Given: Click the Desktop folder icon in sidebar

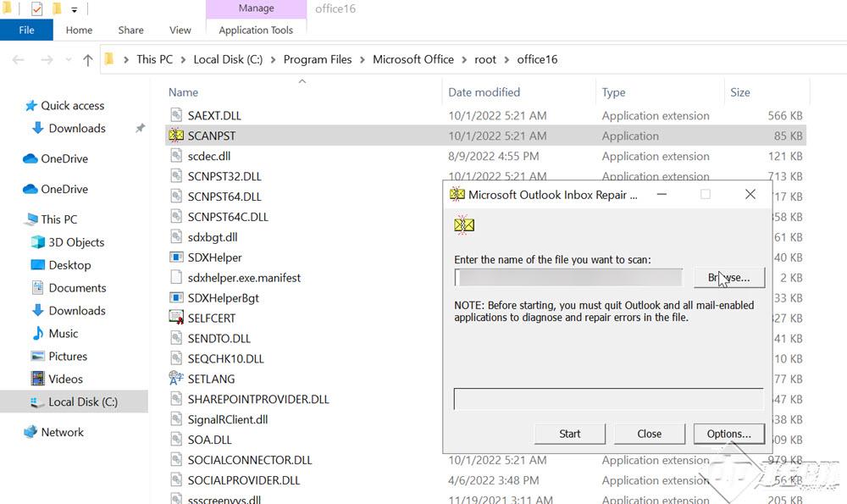Looking at the screenshot, I should coord(38,264).
